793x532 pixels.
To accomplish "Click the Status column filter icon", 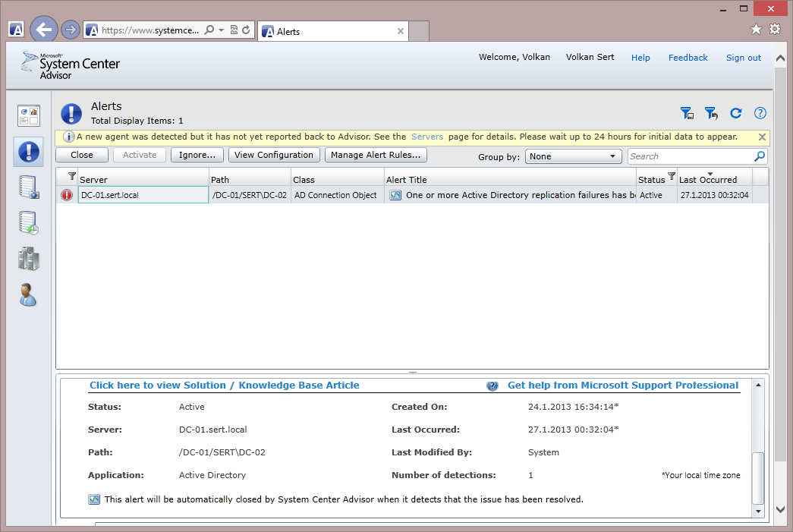I will tap(672, 176).
